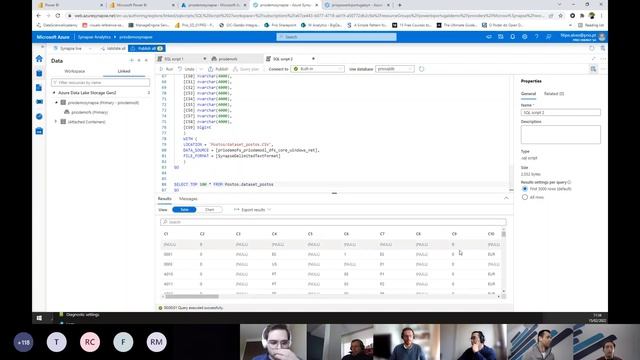Select First 5000 rows radio option
The image size is (640, 360).
coord(525,189)
